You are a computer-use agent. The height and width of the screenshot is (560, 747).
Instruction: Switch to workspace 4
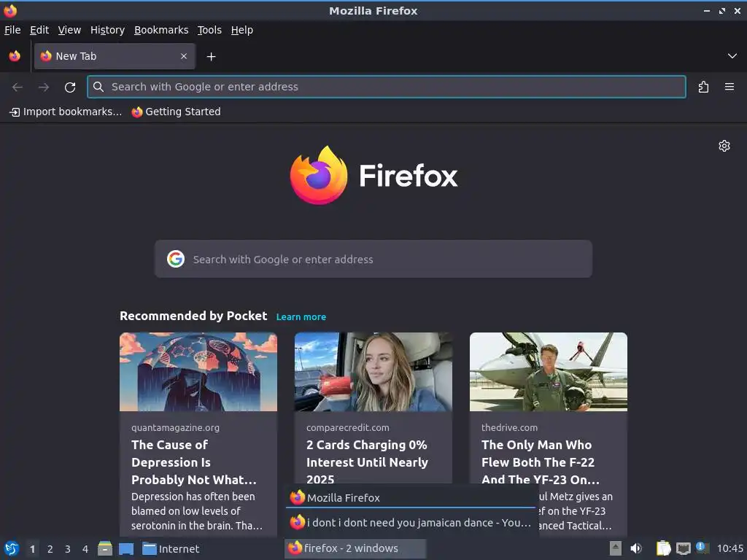coord(85,549)
